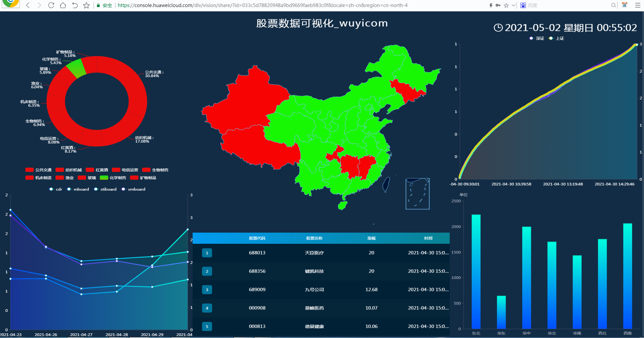Go forward with the browser forward arrow
The height and width of the screenshot is (338, 644).
39,5
